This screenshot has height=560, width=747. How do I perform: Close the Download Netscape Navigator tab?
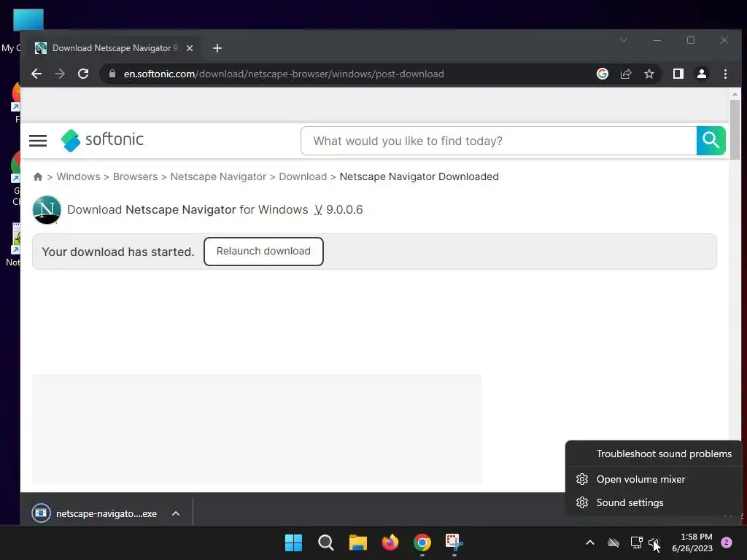click(190, 48)
